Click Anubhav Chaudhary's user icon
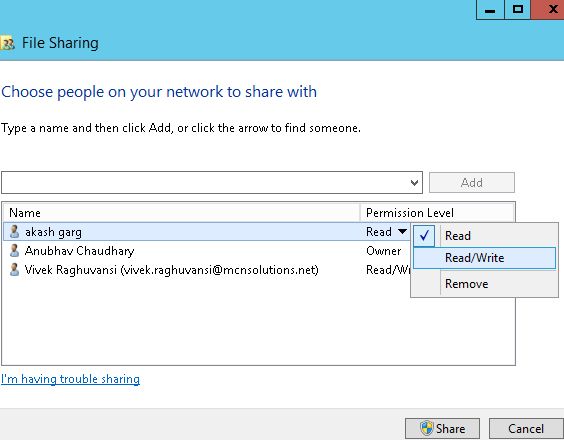 14,250
